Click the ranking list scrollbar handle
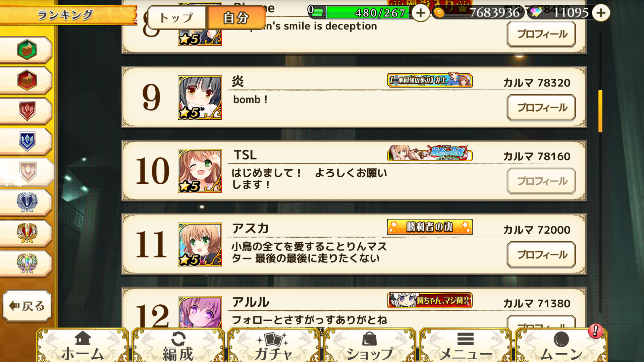This screenshot has width=644, height=362. click(x=600, y=111)
